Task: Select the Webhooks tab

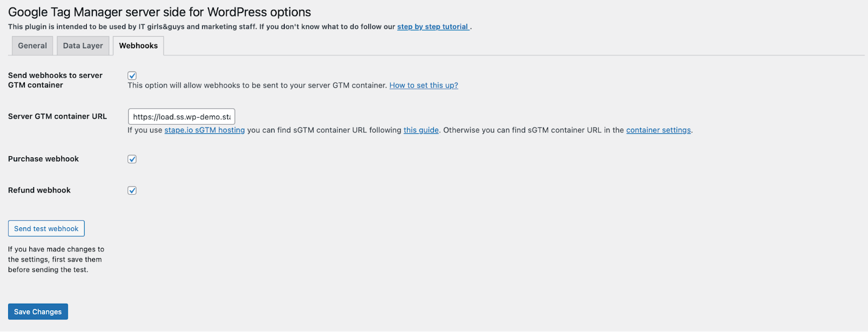Action: pos(138,46)
